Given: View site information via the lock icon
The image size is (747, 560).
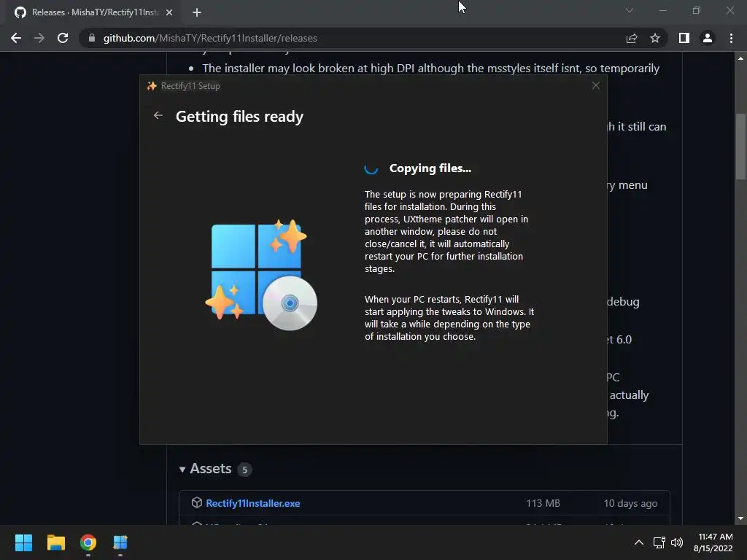Looking at the screenshot, I should [92, 38].
